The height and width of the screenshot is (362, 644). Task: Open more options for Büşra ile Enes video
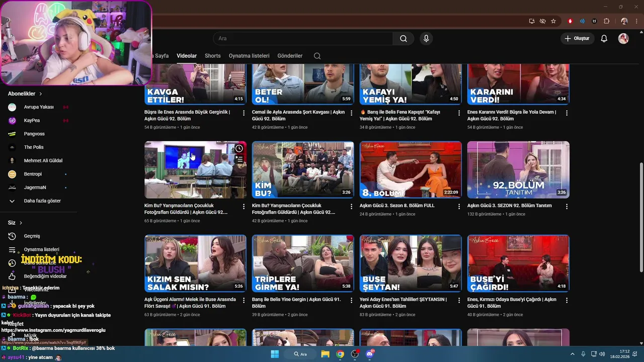coord(244,113)
